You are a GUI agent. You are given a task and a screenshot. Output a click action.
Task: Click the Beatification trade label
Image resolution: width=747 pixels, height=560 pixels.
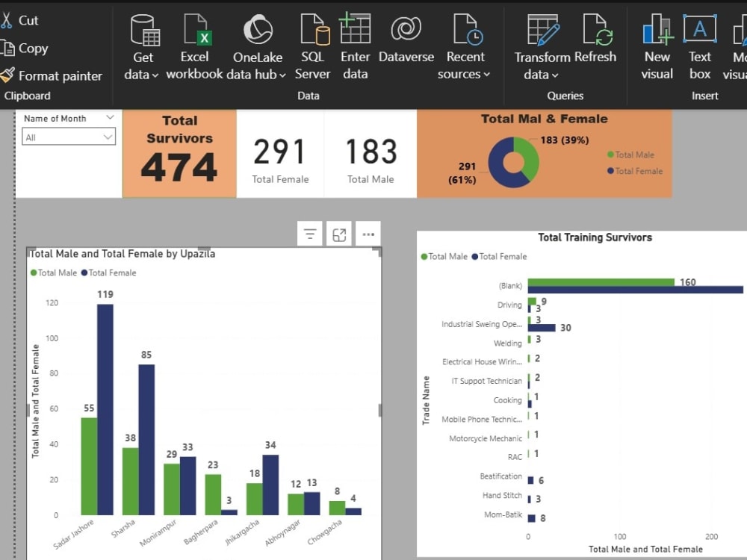point(500,476)
